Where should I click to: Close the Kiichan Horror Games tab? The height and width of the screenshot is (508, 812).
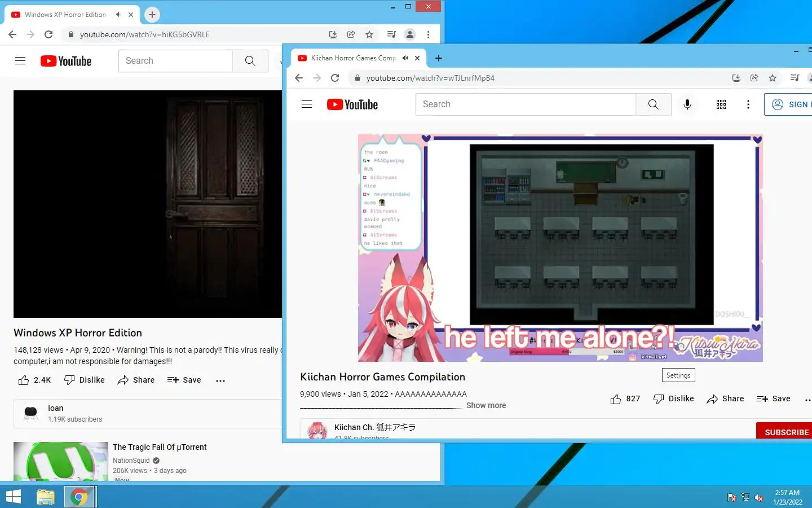pos(417,58)
